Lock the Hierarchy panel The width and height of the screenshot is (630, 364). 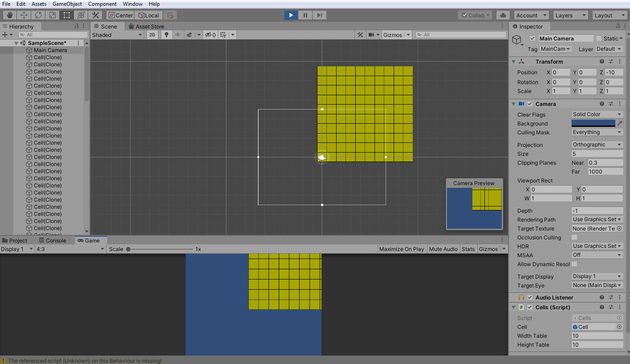(x=77, y=26)
